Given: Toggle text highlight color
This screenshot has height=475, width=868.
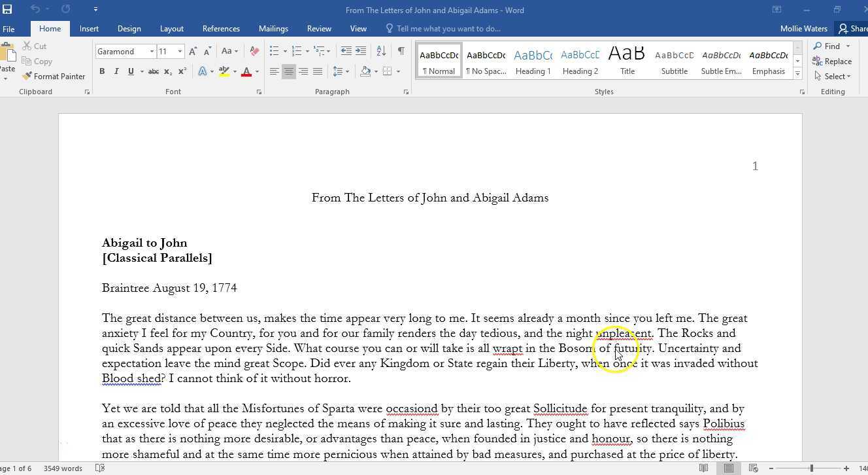Looking at the screenshot, I should (x=225, y=71).
